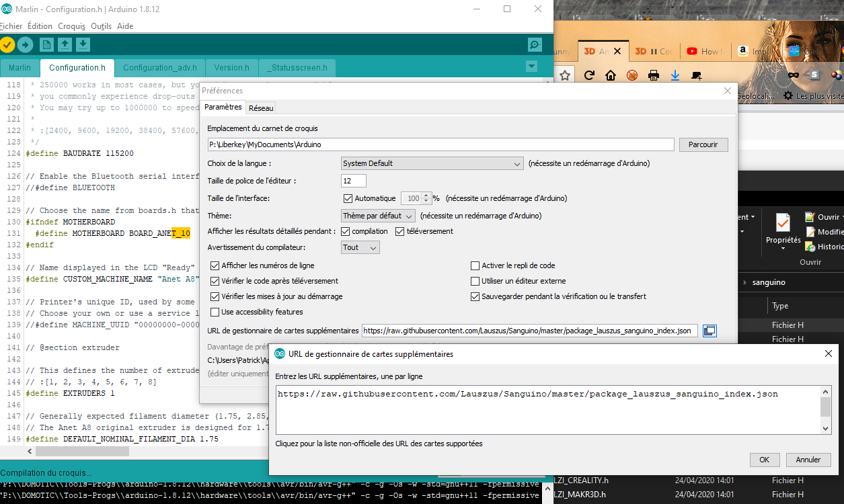The image size is (844, 504).
Task: Open the unofficial supported boards URL list link
Action: tap(379, 444)
